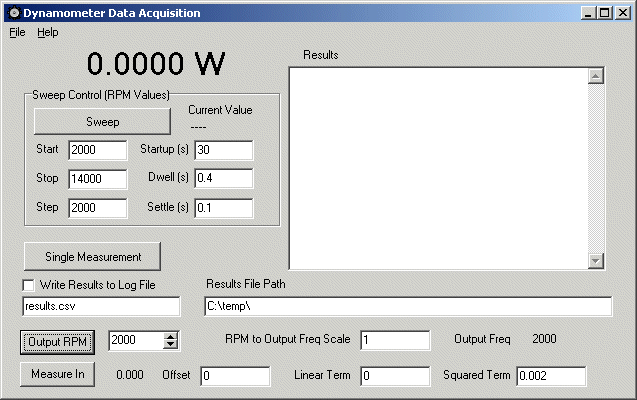The image size is (637, 400).
Task: Maximize the Dynamometer Data Acquisition window
Action: click(603, 13)
